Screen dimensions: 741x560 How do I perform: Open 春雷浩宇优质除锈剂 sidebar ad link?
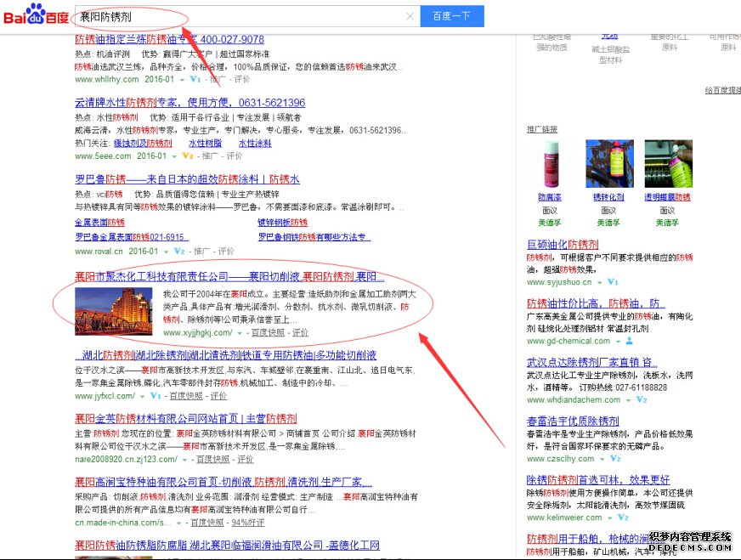tap(573, 421)
